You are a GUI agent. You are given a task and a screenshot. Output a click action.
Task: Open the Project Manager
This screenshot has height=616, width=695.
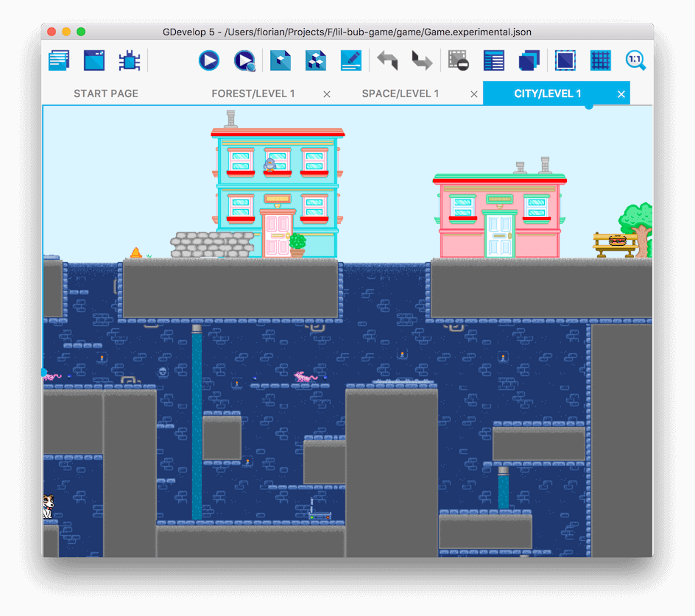click(59, 60)
